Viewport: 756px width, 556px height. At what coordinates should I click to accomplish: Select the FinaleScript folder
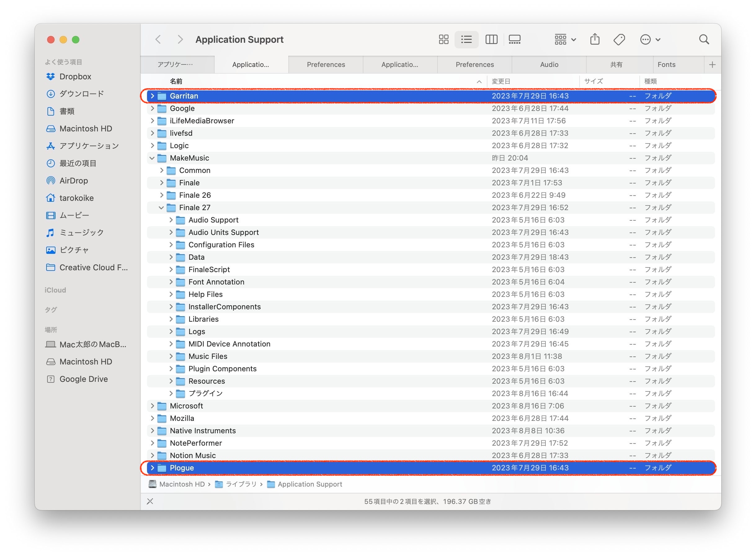point(431,270)
